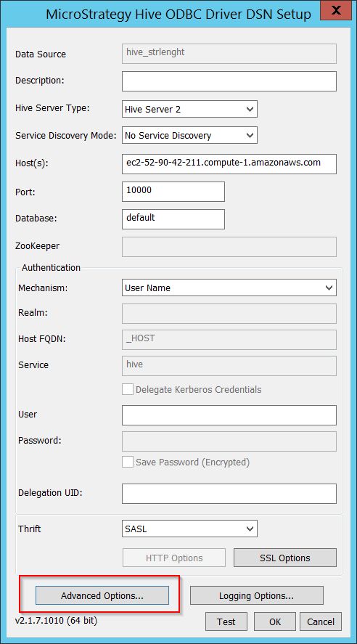Screen dimensions: 357x644
Task: Click the Delegation UID input field
Action: coord(229,494)
